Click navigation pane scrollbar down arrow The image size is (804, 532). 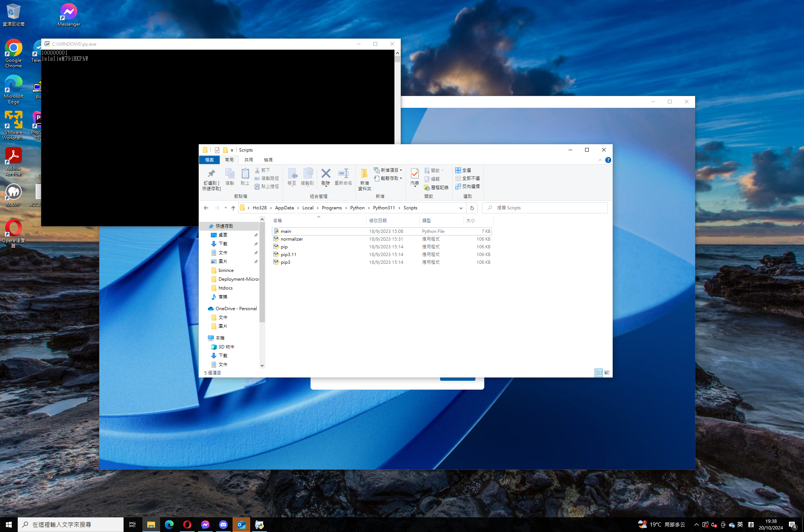point(262,366)
